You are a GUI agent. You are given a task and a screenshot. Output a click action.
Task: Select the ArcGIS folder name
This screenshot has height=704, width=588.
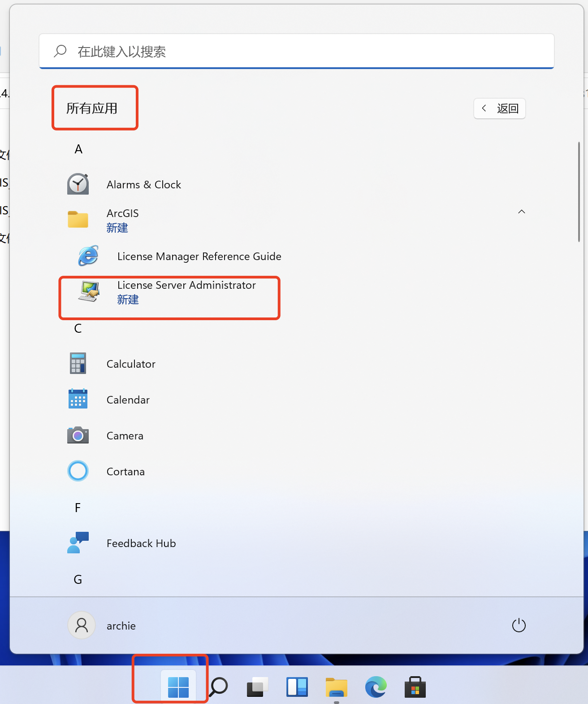[x=123, y=213]
